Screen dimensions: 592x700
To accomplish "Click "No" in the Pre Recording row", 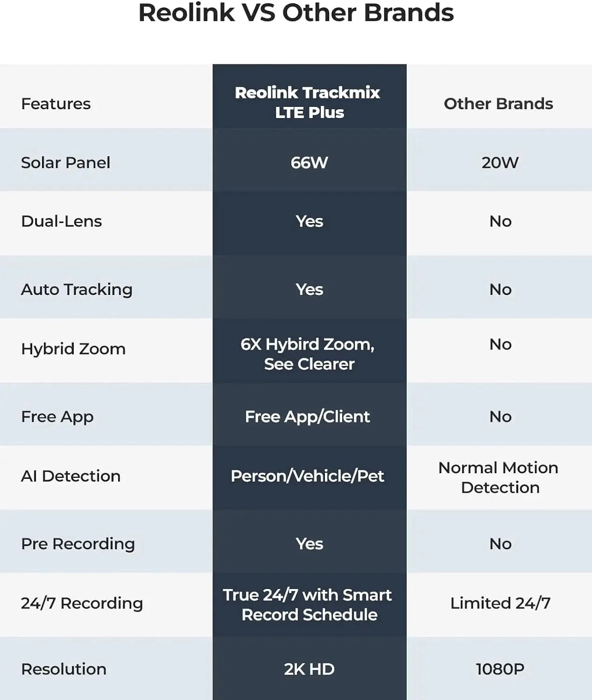I will pos(500,544).
